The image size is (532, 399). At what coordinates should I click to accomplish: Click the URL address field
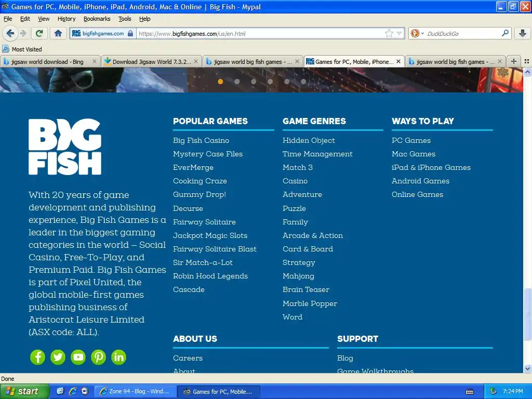(260, 34)
